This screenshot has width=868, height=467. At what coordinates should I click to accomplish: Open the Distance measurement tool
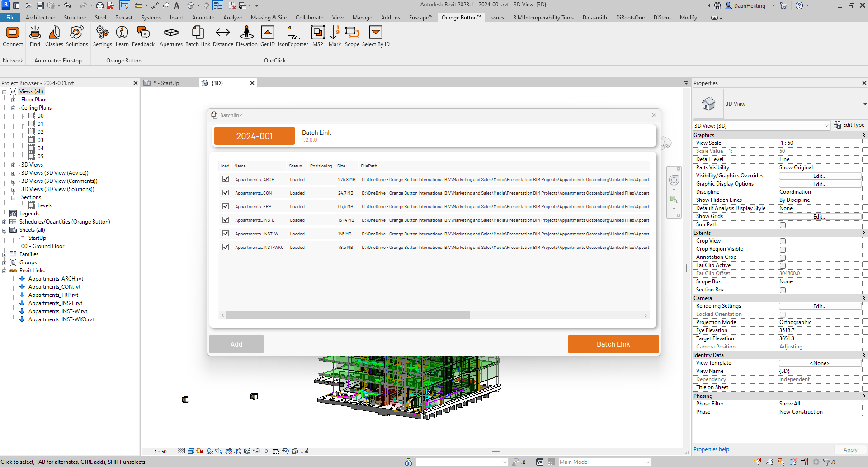pos(222,36)
